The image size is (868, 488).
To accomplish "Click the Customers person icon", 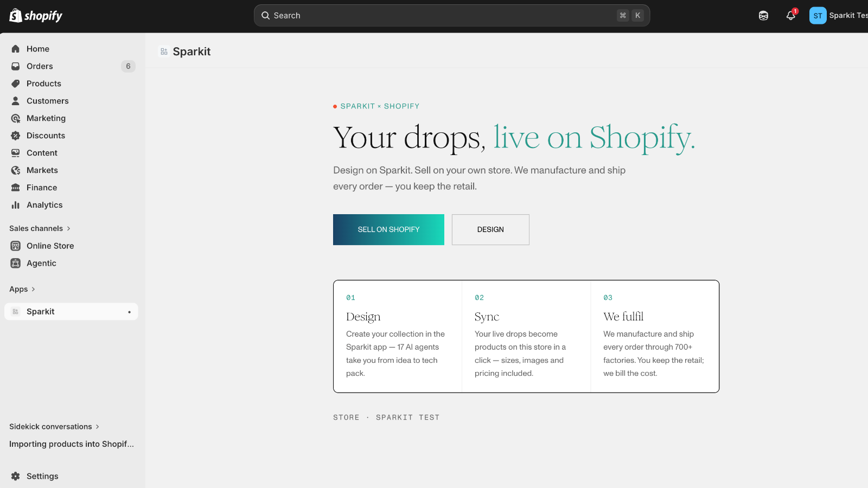I will point(16,101).
